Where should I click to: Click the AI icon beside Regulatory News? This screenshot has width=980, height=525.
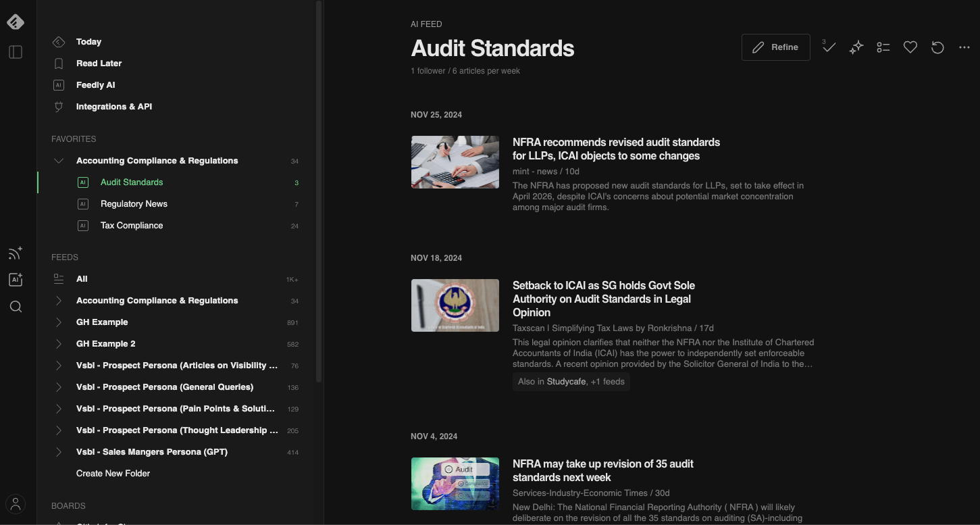click(x=83, y=204)
